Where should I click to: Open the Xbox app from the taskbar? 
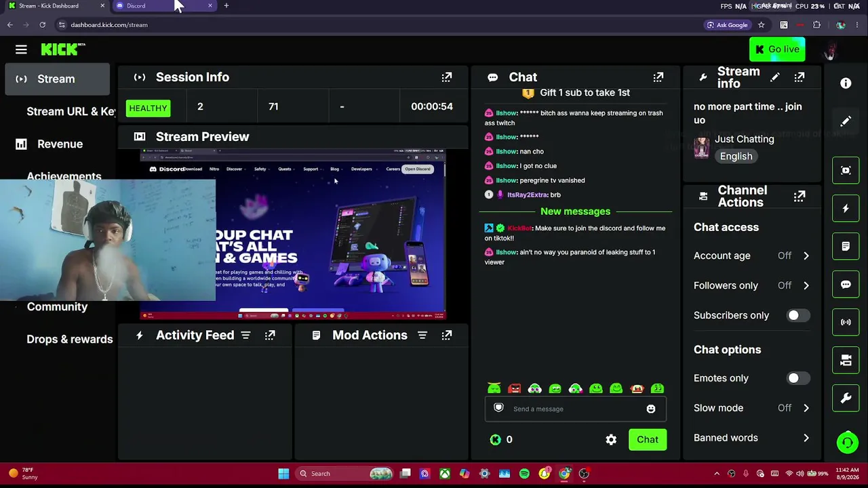pos(445,474)
